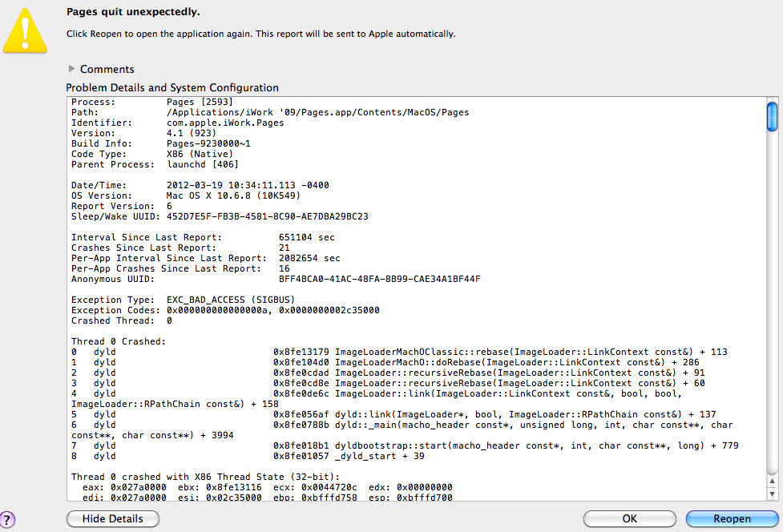Click the scroll up arrow in report
Viewport: 783px width, 532px height.
[x=772, y=481]
